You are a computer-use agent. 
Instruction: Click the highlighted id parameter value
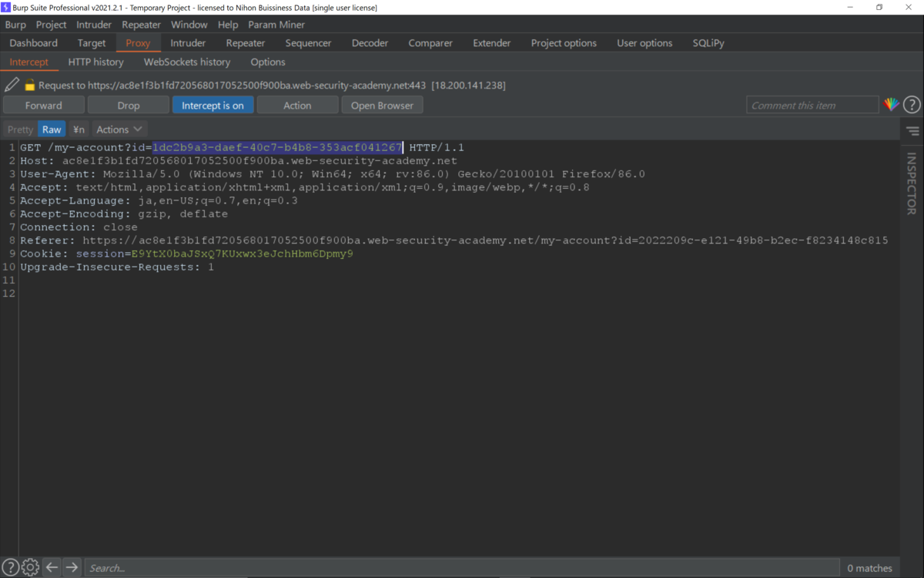click(x=277, y=147)
